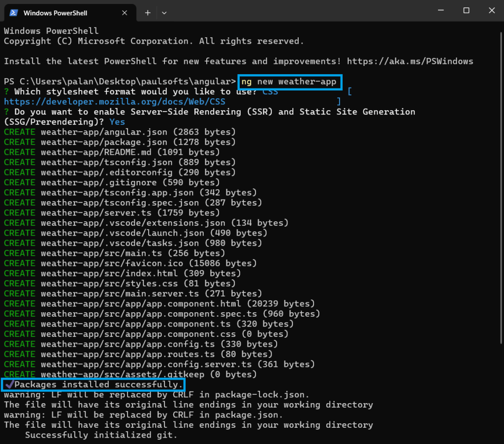The image size is (504, 444).
Task: Click the src/index.html line
Action: click(122, 273)
